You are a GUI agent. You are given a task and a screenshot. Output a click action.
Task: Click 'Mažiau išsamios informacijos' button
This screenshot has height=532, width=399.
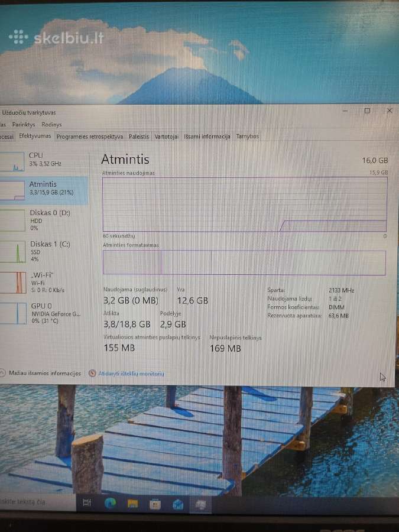coord(45,373)
